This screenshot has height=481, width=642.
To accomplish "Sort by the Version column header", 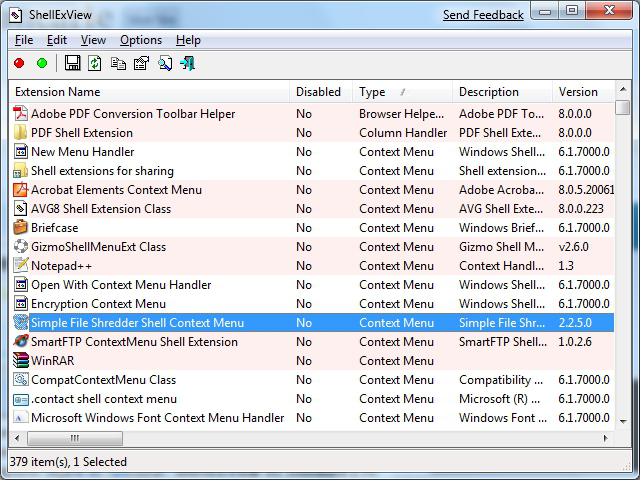I will tap(583, 92).
